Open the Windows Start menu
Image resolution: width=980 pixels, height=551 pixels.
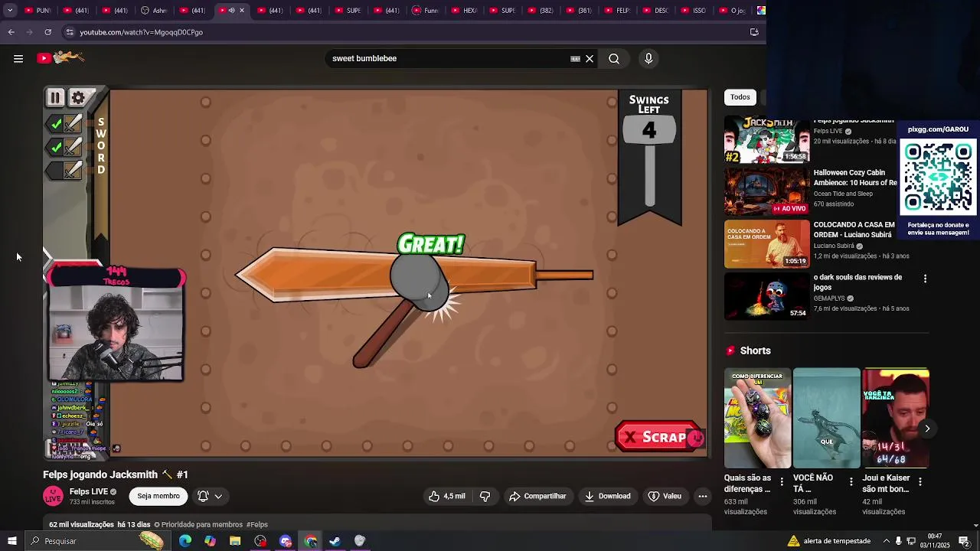pos(11,541)
